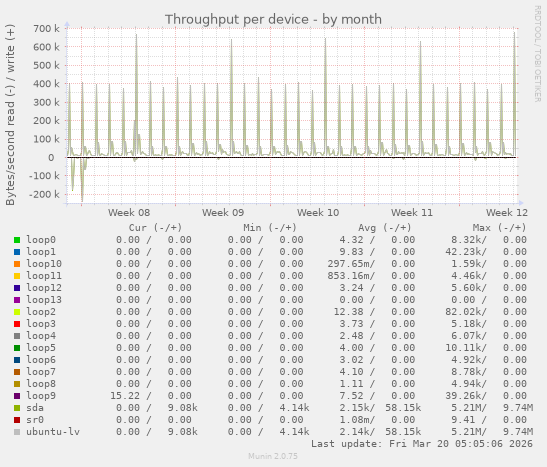
Task: Click loop9 current read value 15.22
Action: [125, 396]
